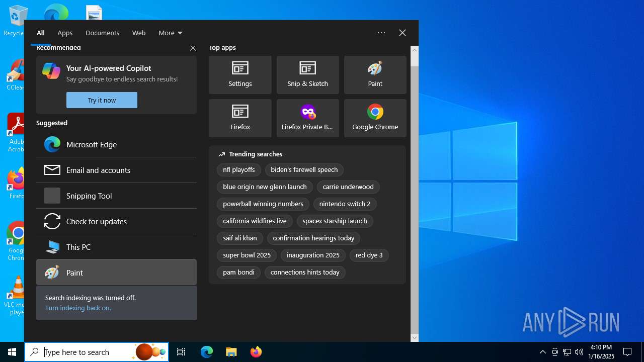Select red dye 3 chip
This screenshot has height=362, width=644.
(369, 255)
